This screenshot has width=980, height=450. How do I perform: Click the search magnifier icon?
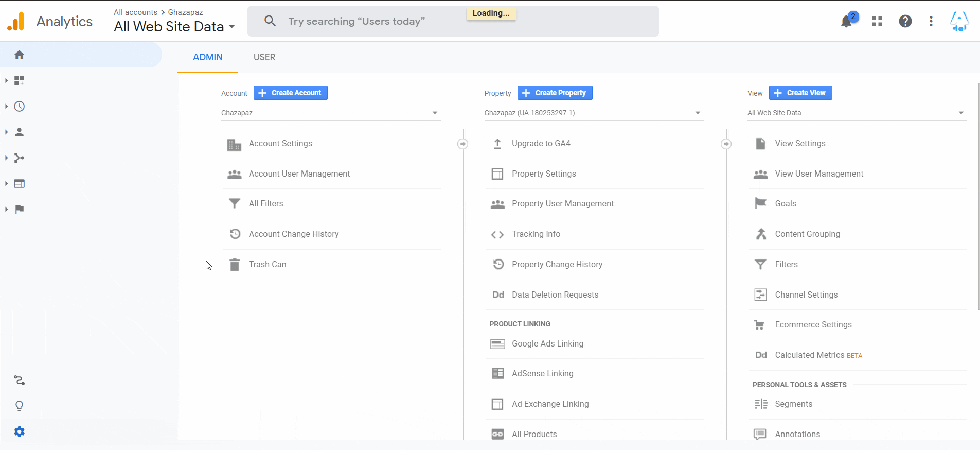(x=270, y=21)
